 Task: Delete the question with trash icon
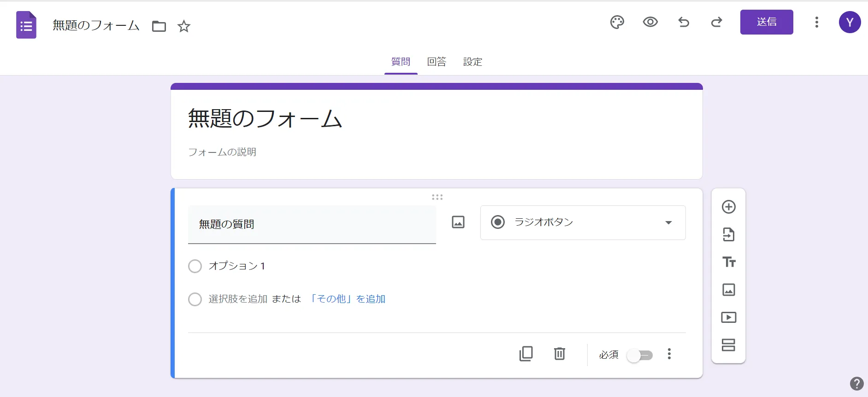[559, 354]
